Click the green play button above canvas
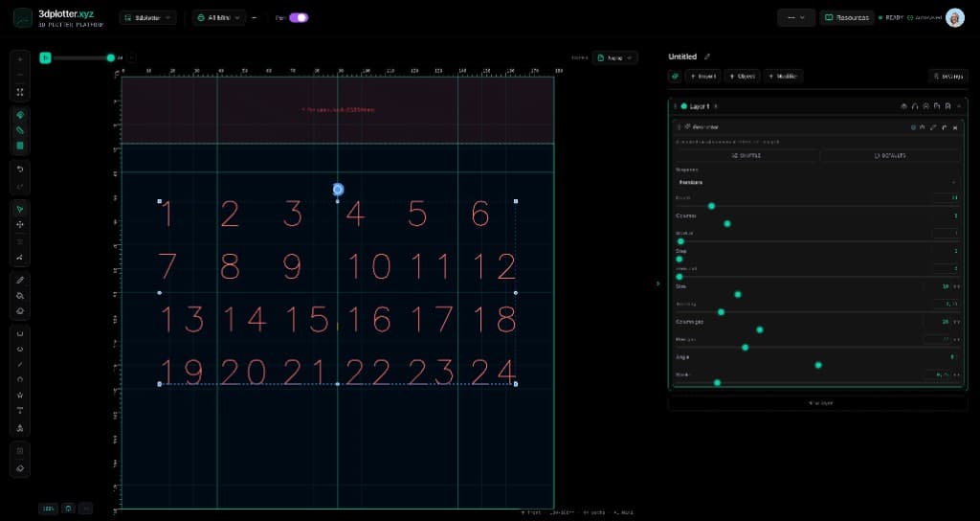 tap(45, 57)
